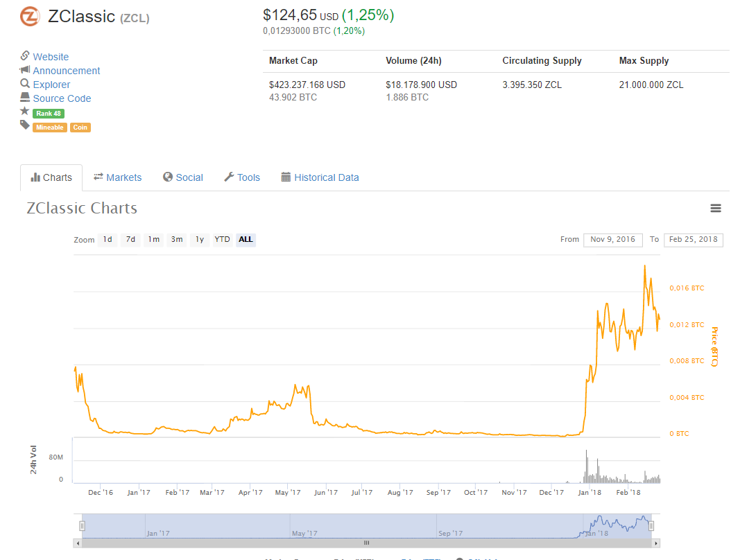Screen dimensions: 731x560
Task: Click the Coin tag
Action: tap(80, 128)
